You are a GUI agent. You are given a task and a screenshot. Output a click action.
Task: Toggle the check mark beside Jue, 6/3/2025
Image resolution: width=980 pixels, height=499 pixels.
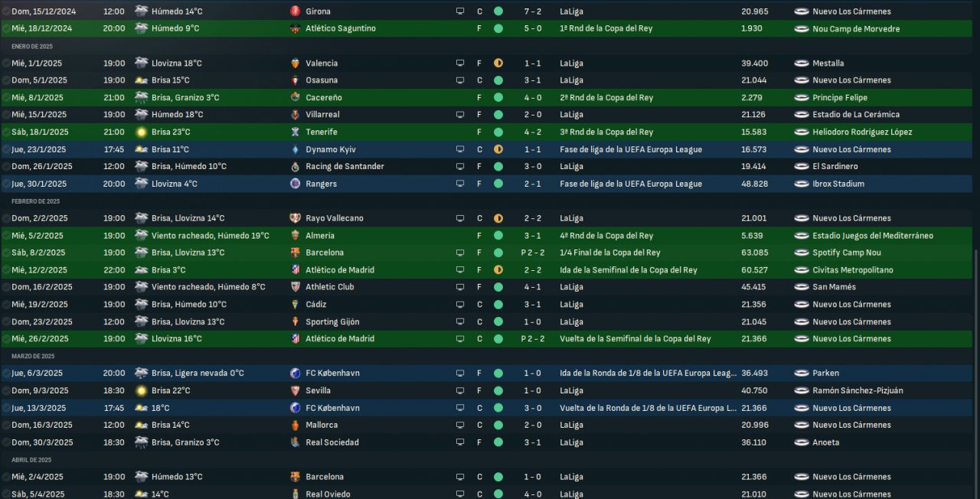[6, 373]
